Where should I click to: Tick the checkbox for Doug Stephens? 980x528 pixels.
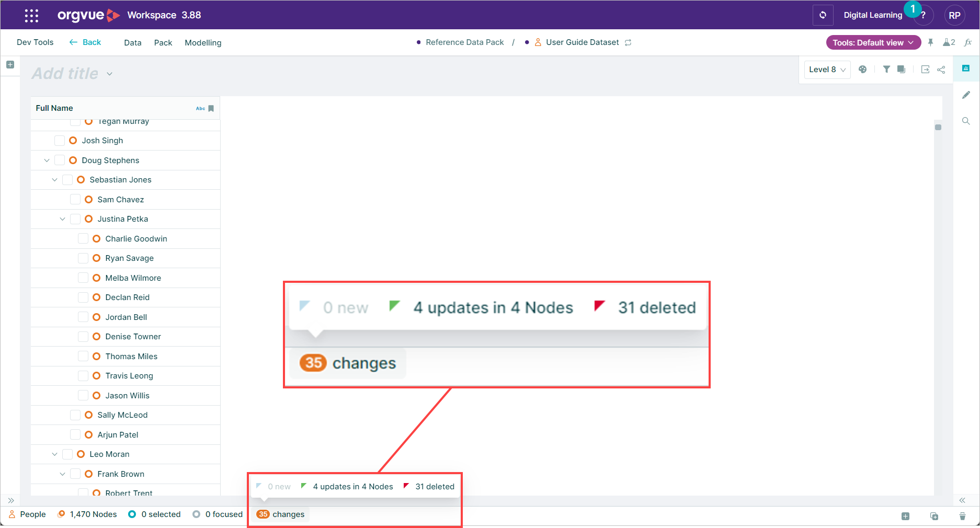click(x=60, y=160)
